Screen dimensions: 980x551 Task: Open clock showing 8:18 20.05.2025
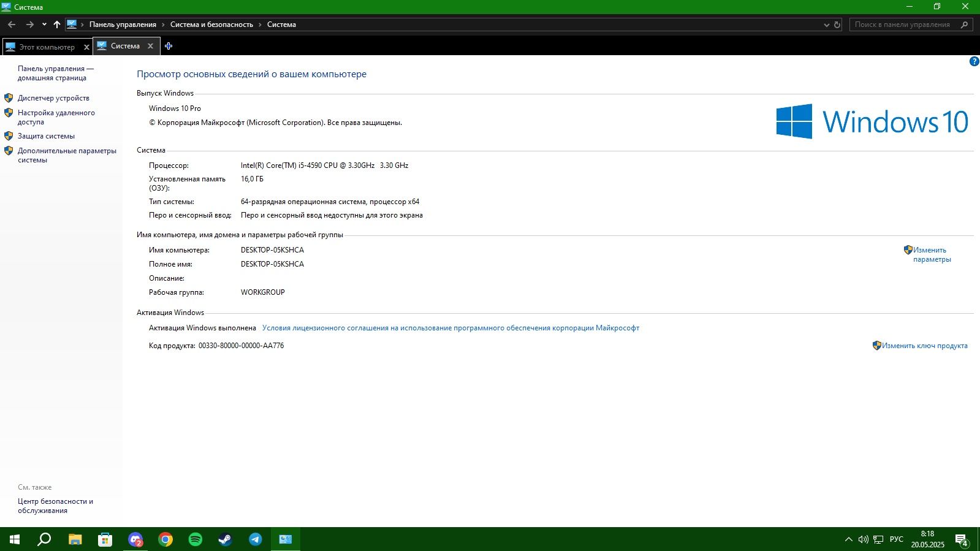coord(927,539)
